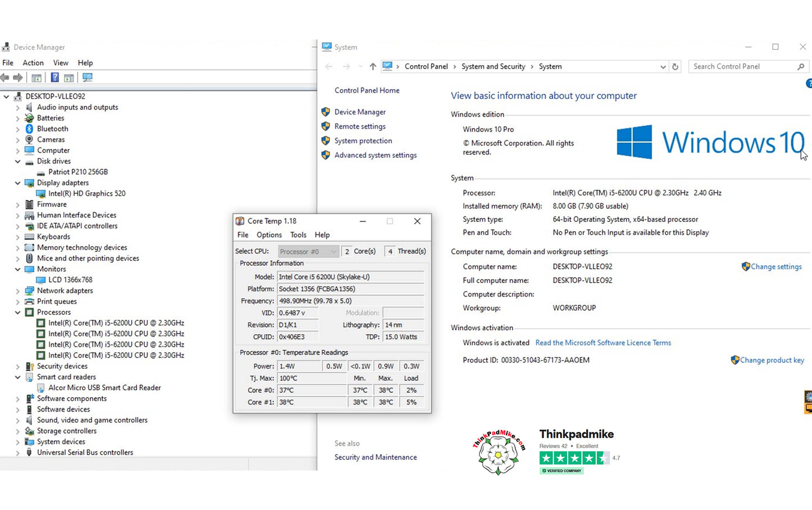812x510 pixels.
Task: Collapse the Processors category
Action: click(x=17, y=312)
